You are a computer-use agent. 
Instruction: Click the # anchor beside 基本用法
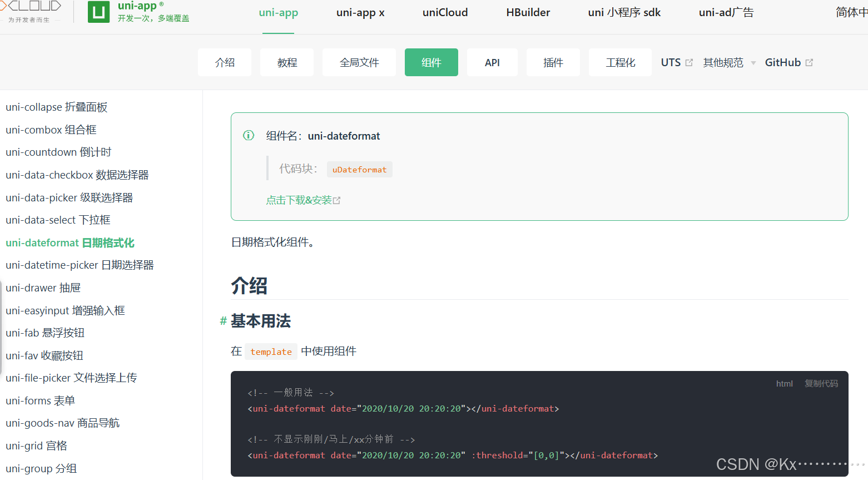223,321
